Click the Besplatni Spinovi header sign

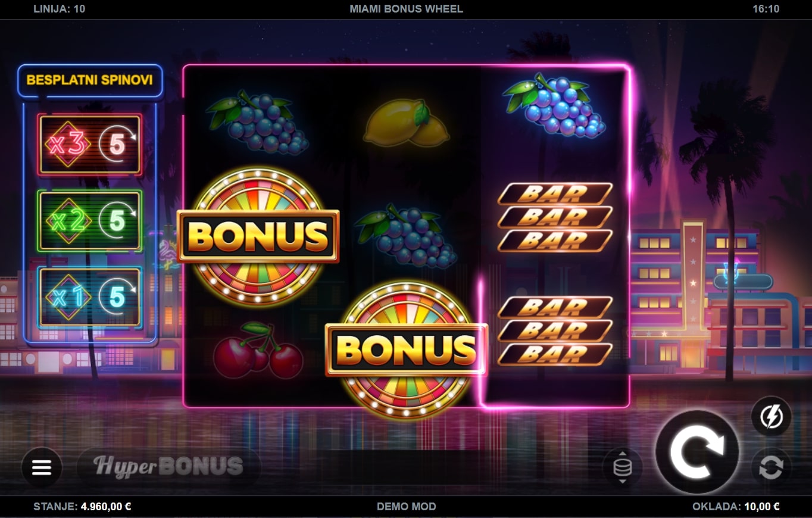point(90,80)
